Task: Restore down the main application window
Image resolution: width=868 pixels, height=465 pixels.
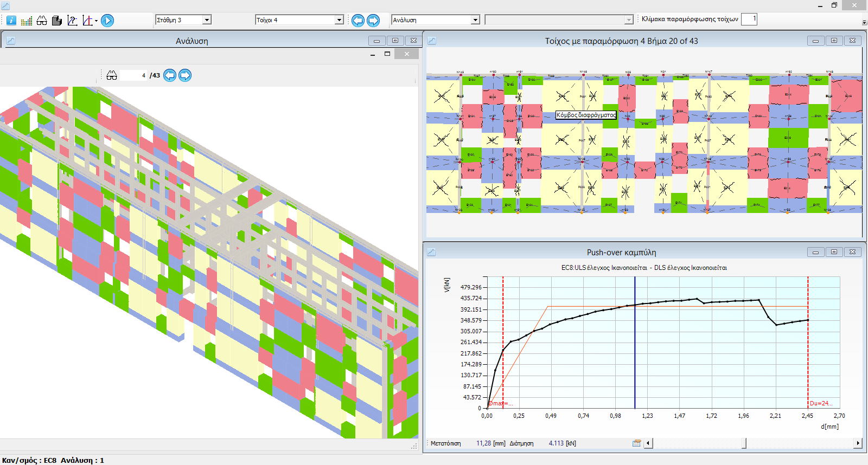Action: pos(834,5)
